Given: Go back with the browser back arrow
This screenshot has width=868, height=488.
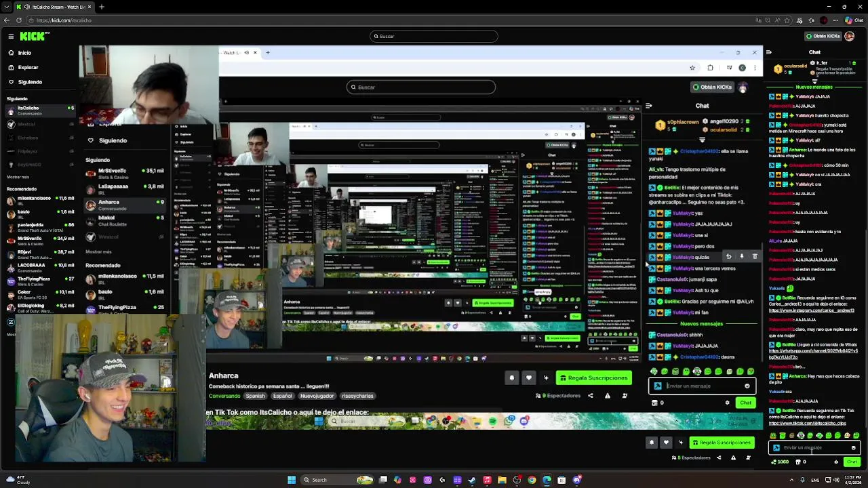Looking at the screenshot, I should point(6,20).
